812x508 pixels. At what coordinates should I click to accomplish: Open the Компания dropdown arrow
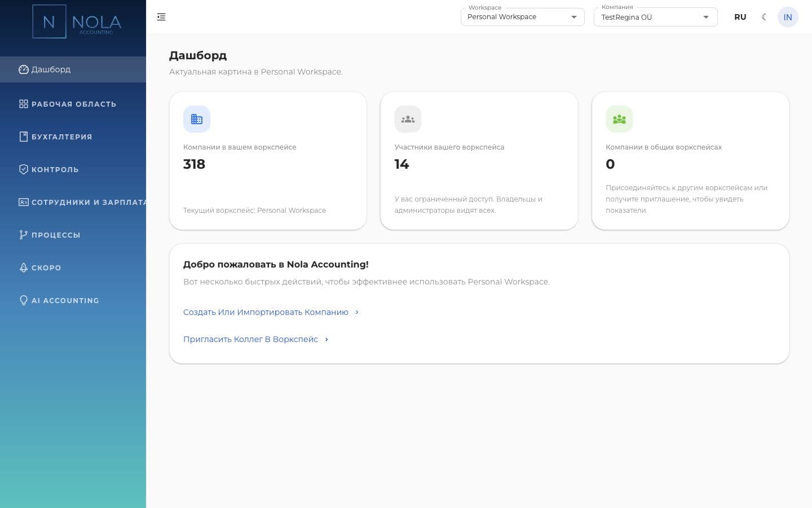pos(706,17)
